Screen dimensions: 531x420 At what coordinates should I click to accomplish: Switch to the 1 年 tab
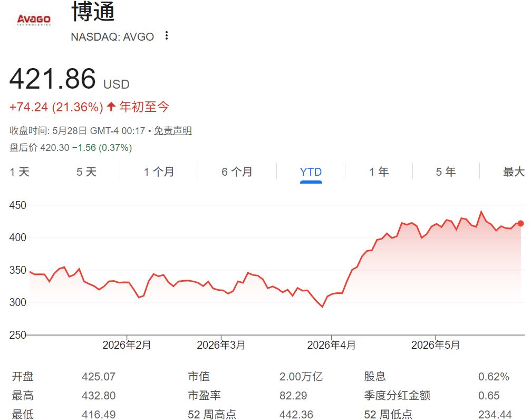(x=379, y=172)
